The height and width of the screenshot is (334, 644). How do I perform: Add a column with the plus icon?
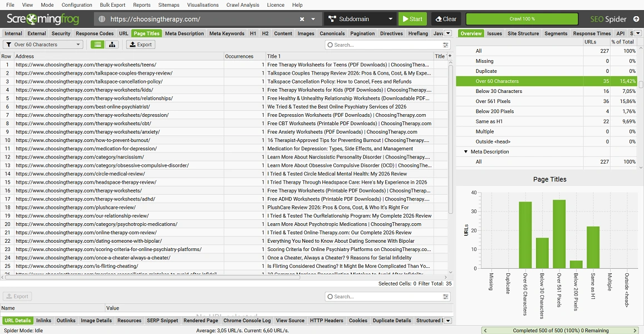point(450,56)
